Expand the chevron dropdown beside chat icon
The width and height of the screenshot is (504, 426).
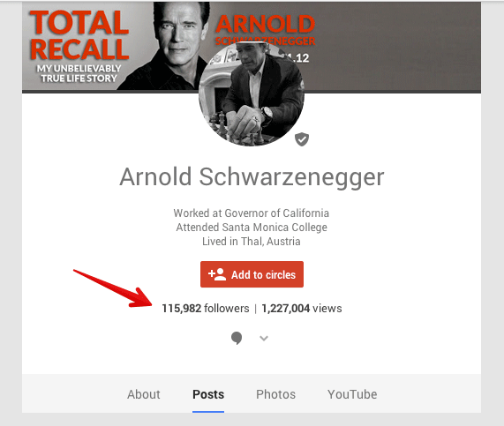(264, 338)
